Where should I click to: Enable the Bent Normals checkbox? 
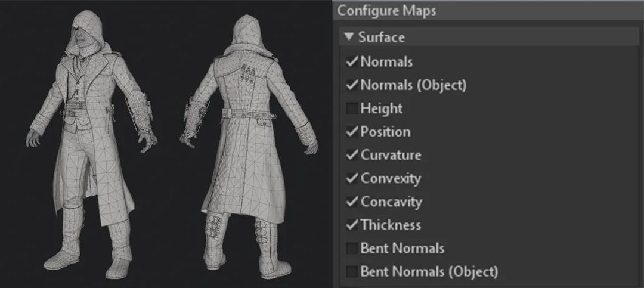[352, 248]
